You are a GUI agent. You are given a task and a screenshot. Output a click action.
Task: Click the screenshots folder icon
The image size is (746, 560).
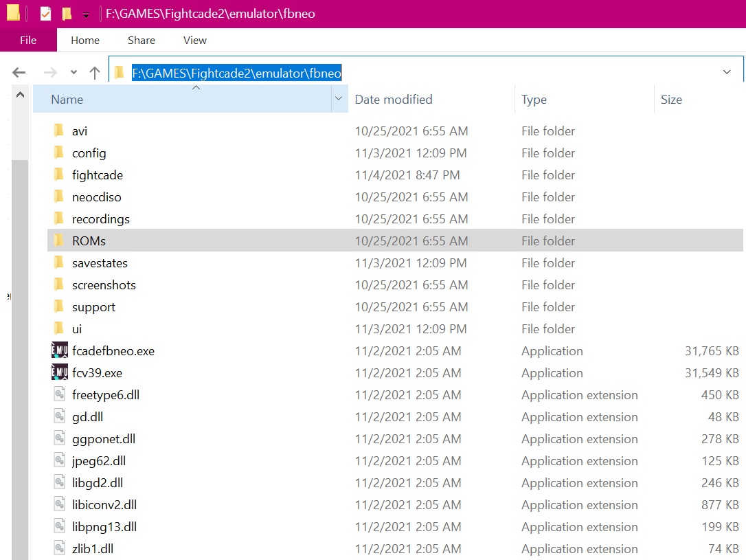[59, 284]
